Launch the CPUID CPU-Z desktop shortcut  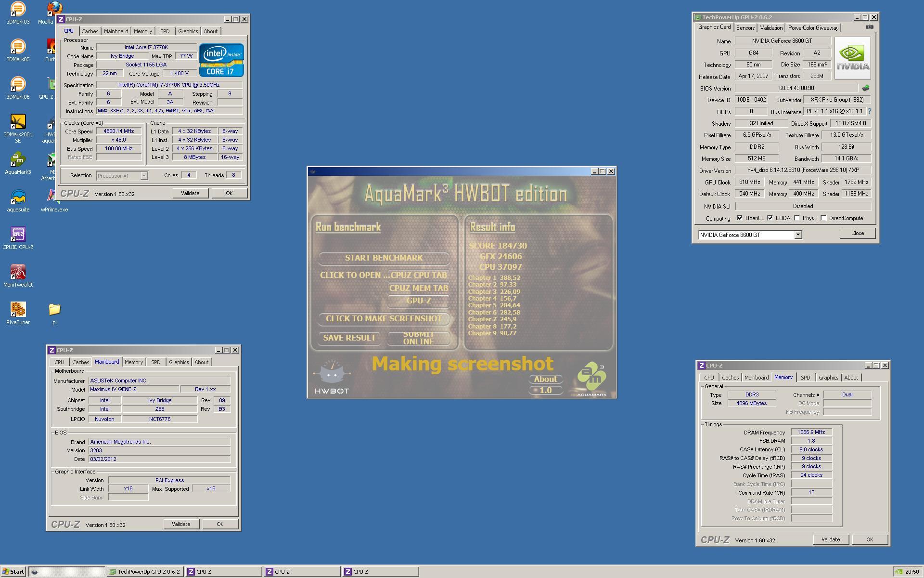pos(18,238)
